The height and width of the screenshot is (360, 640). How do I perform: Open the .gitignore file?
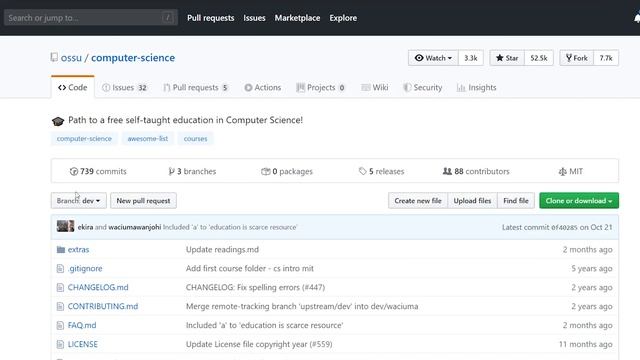click(85, 269)
